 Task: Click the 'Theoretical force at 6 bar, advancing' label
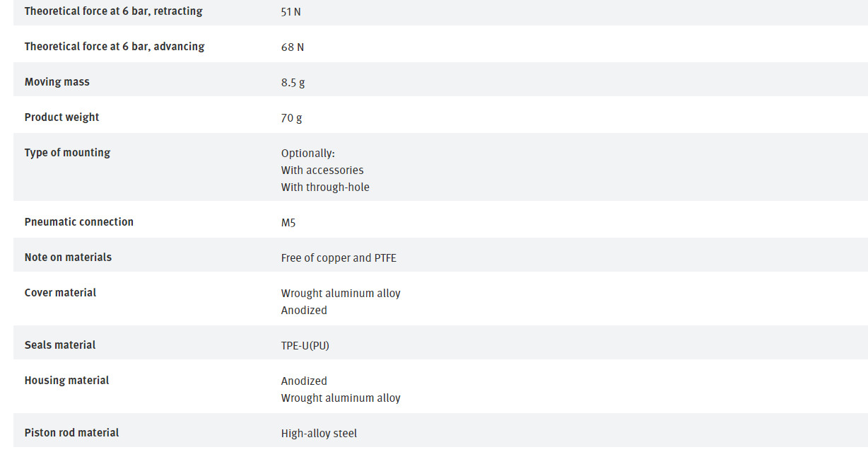coord(114,47)
